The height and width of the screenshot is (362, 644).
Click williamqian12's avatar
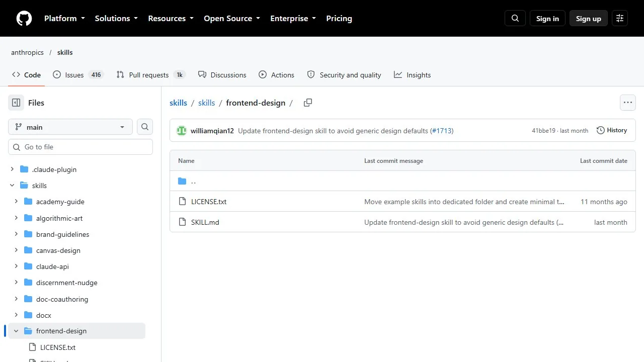pos(182,131)
